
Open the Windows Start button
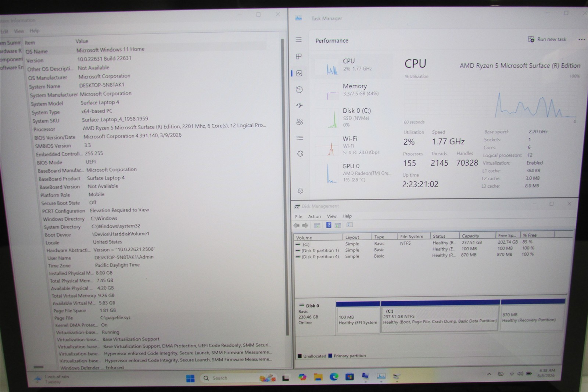tap(190, 378)
